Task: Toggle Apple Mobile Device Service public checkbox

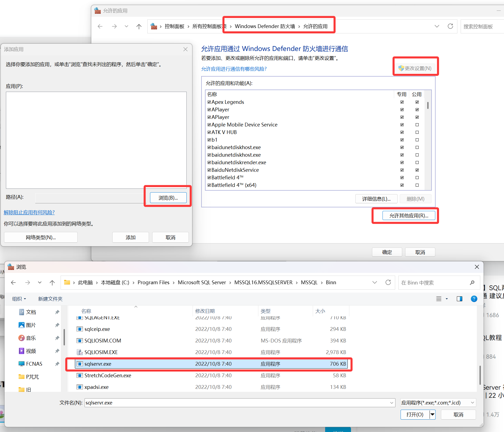Action: point(417,125)
